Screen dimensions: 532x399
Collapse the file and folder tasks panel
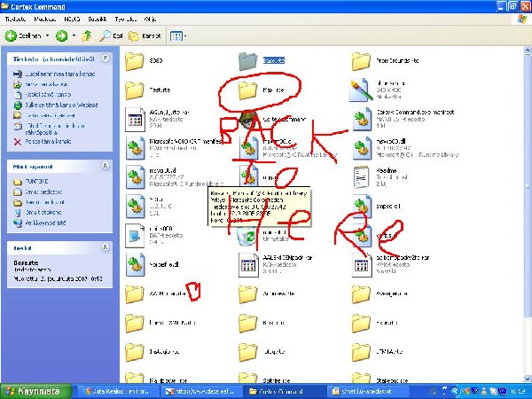pos(106,59)
